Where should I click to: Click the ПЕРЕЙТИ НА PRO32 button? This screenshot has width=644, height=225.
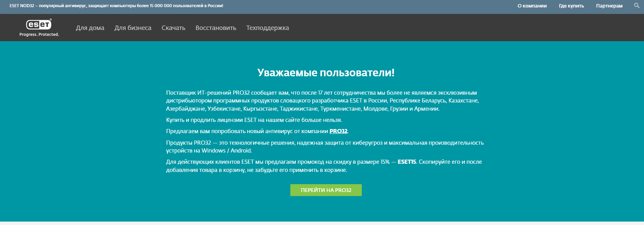click(x=326, y=190)
